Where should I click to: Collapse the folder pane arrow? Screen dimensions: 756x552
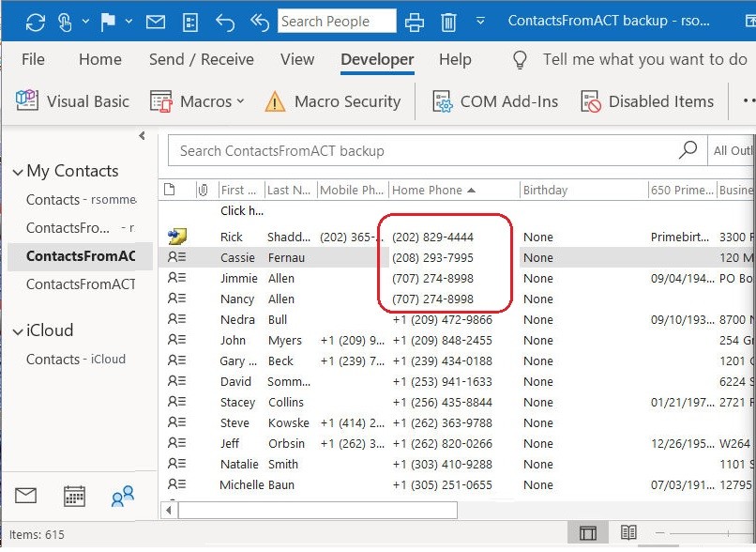142,136
